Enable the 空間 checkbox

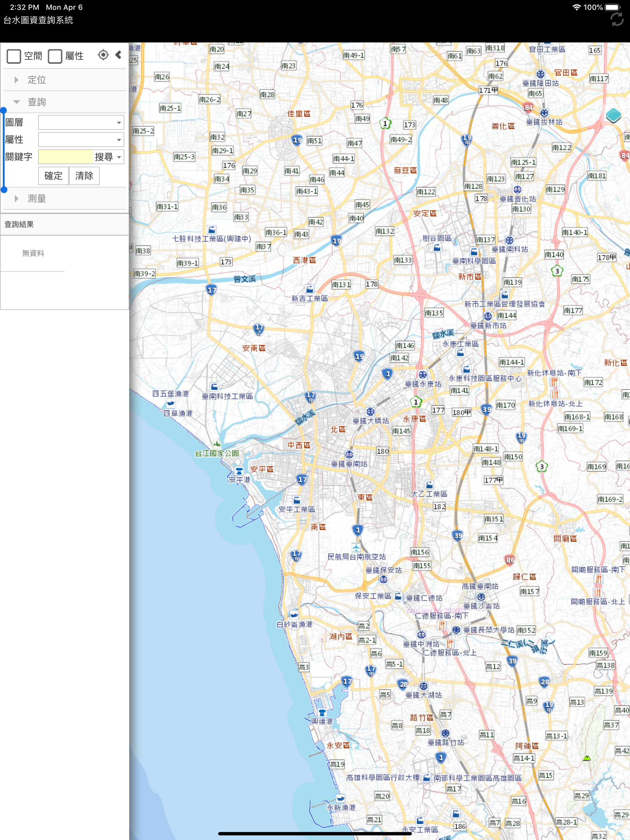(x=14, y=56)
